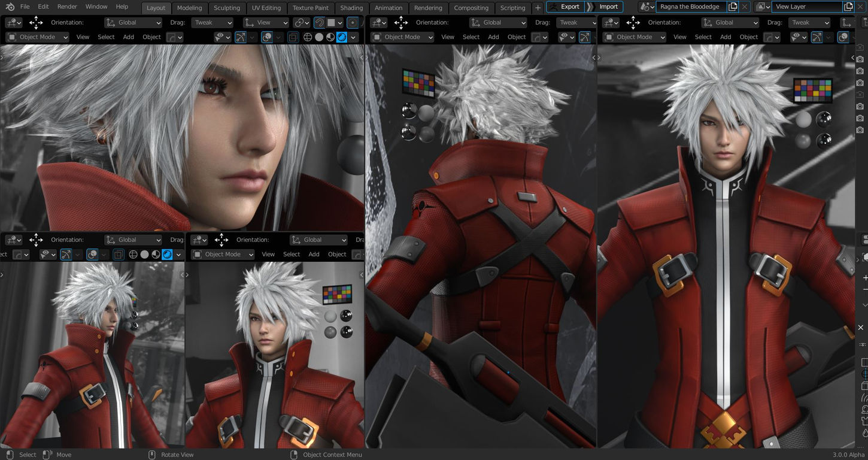The image size is (868, 460).
Task: Open center viewport editor type selector
Action: (379, 23)
